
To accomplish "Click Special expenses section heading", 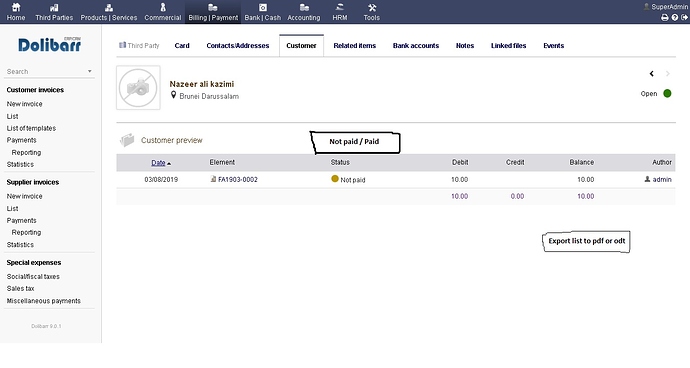I will click(34, 262).
